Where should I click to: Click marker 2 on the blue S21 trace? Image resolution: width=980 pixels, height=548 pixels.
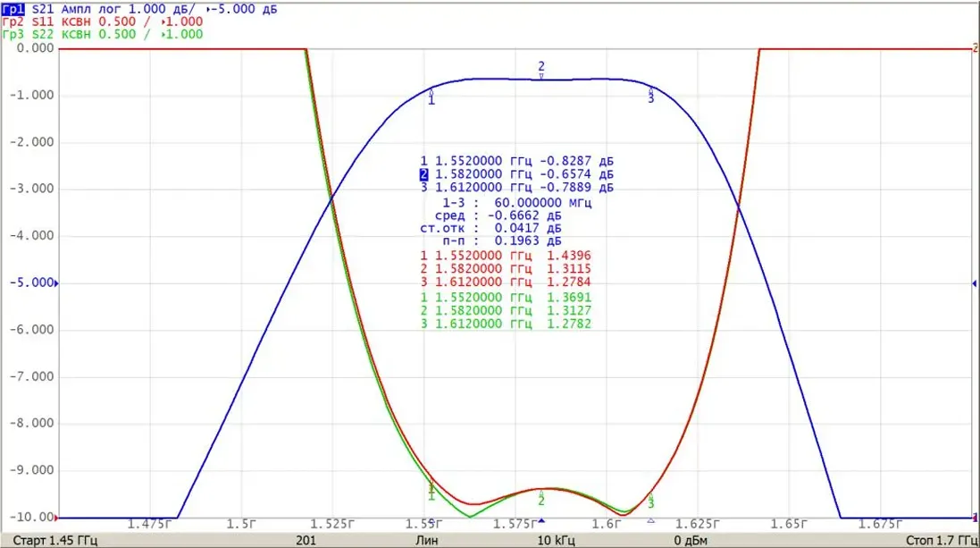coord(541,69)
